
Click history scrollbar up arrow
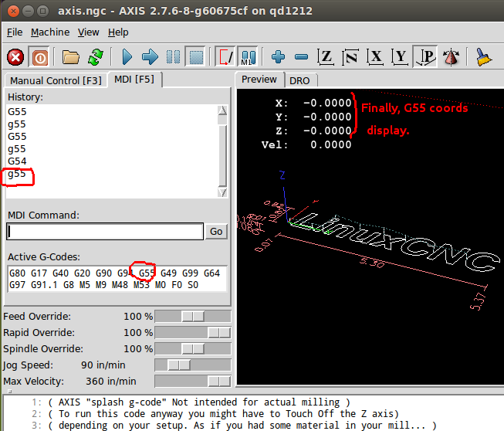coord(222,111)
